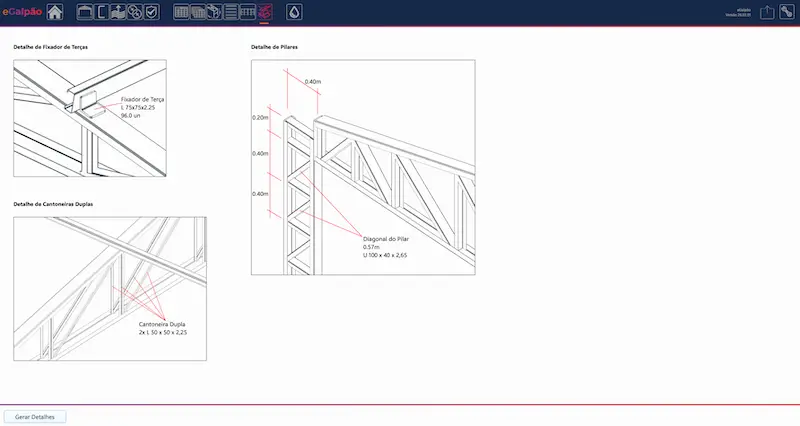Open the Fixador de Terças detail drawing
This screenshot has width=800, height=426.
tap(89, 118)
